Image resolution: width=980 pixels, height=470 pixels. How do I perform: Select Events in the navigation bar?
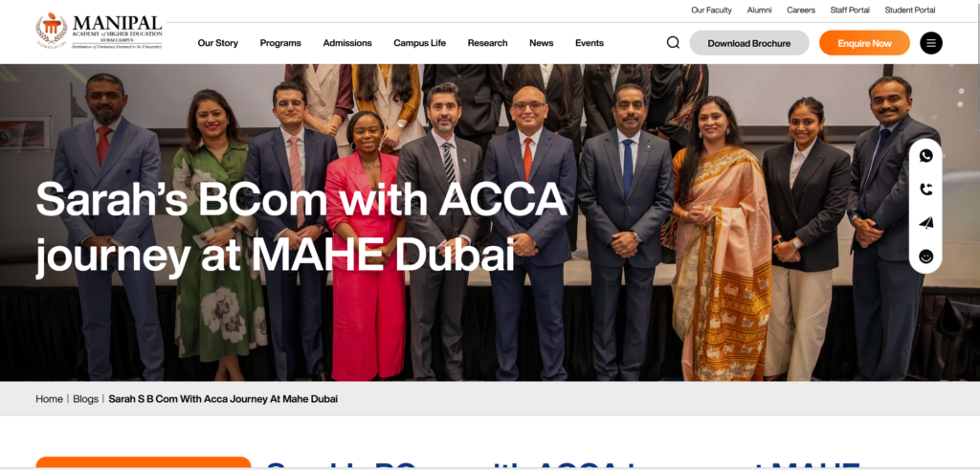pyautogui.click(x=590, y=43)
